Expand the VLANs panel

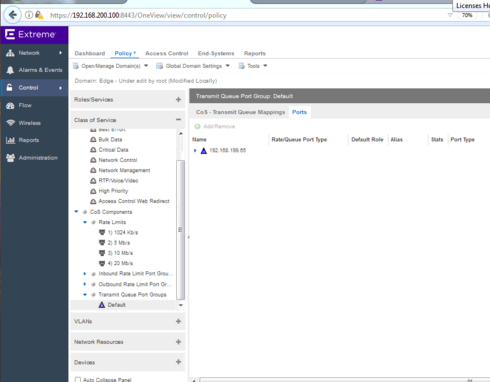[x=178, y=321]
